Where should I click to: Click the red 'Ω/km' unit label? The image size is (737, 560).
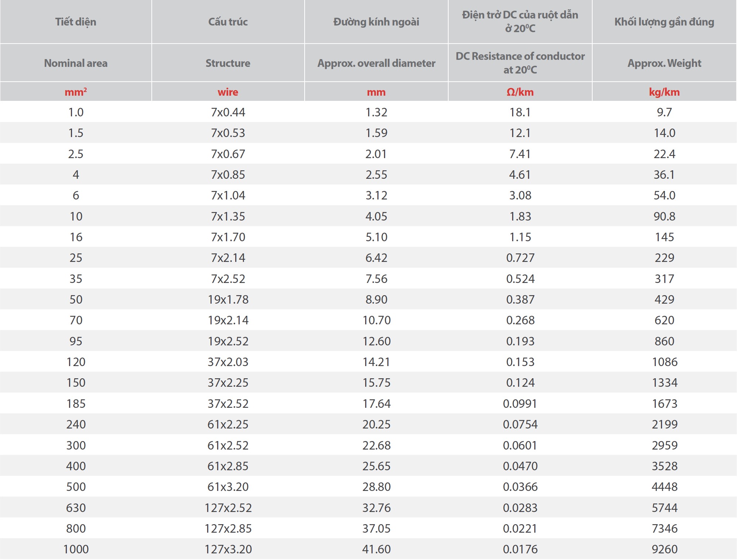tap(520, 92)
